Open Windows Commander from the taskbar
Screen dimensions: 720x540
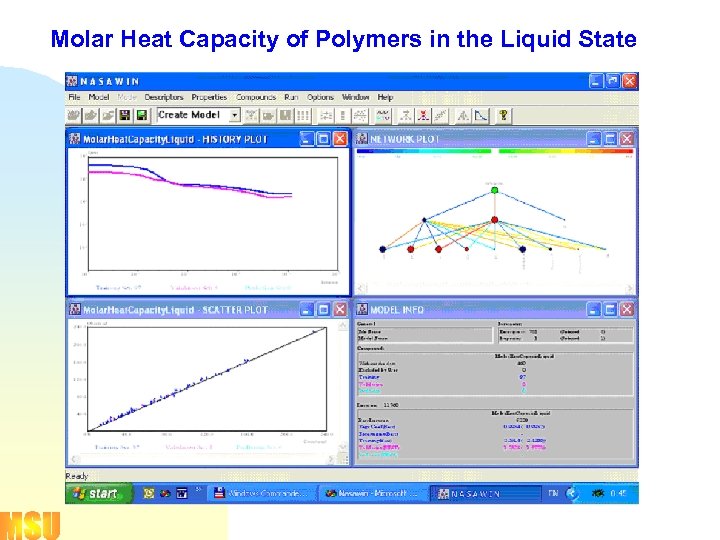point(262,494)
